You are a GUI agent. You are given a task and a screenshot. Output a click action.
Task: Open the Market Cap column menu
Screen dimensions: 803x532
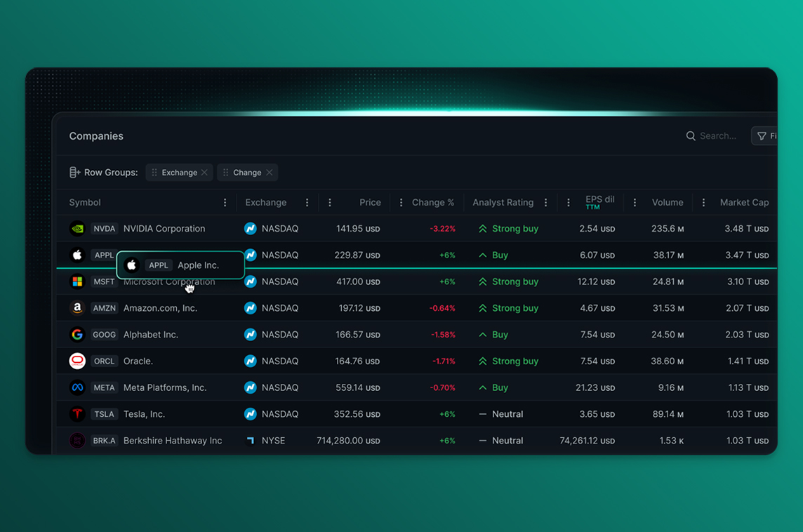[703, 202]
